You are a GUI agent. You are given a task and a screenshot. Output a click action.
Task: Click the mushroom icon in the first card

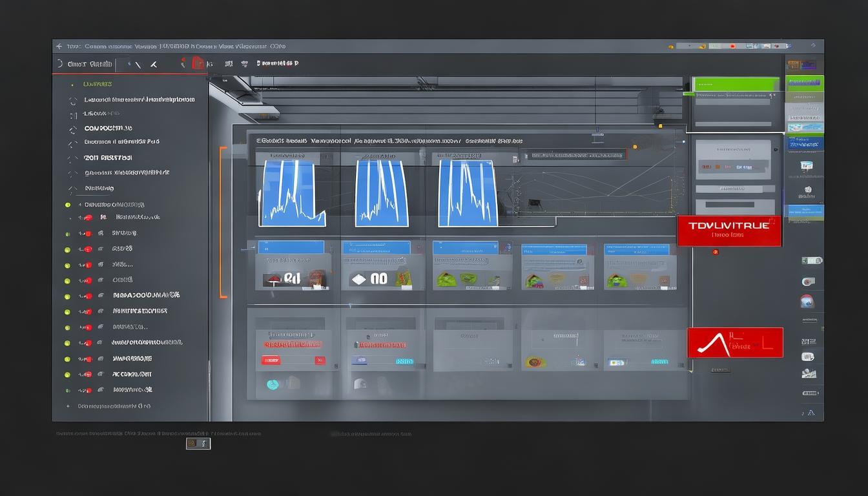pyautogui.click(x=273, y=280)
